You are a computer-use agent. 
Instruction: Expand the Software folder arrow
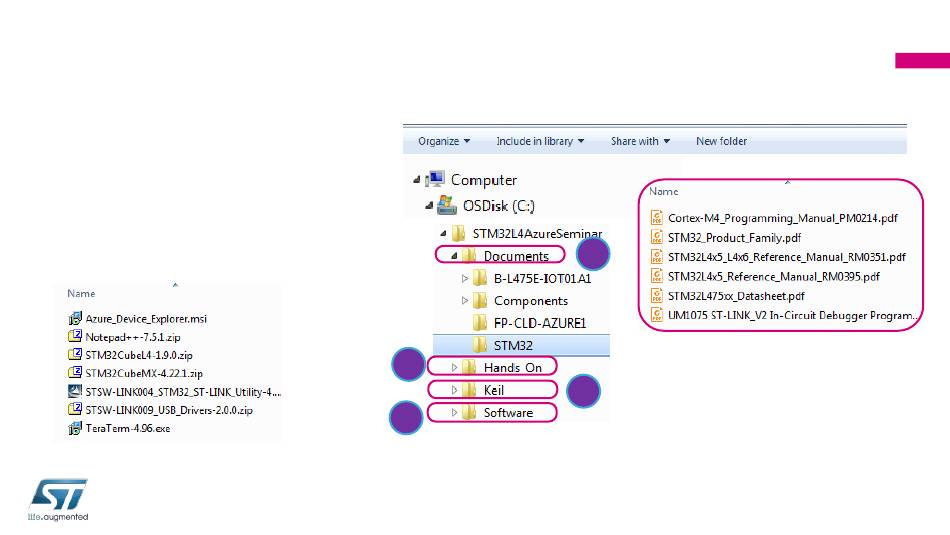pyautogui.click(x=454, y=413)
